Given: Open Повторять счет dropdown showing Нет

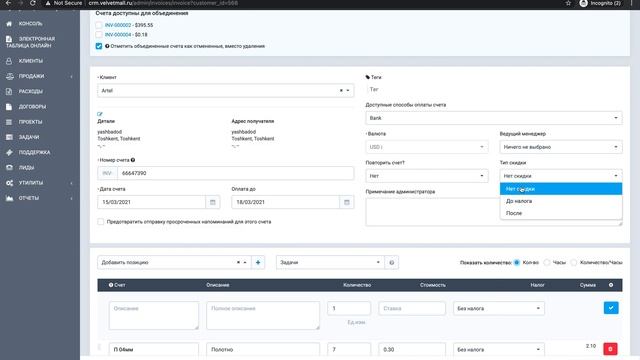Looking at the screenshot, I should pyautogui.click(x=427, y=176).
